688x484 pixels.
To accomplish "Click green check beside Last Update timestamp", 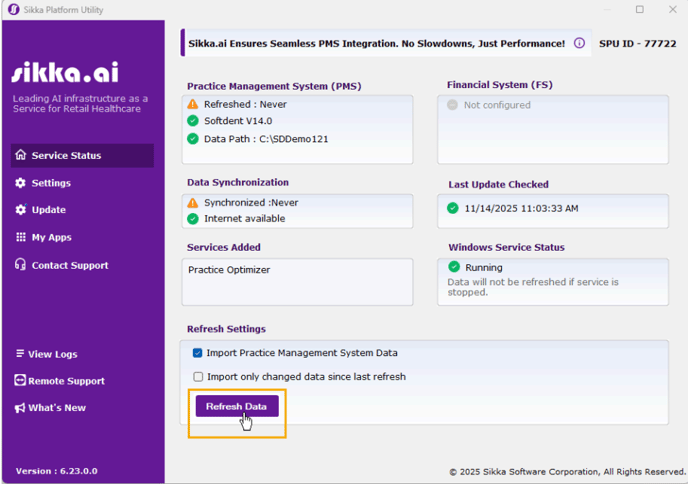I will [x=454, y=208].
